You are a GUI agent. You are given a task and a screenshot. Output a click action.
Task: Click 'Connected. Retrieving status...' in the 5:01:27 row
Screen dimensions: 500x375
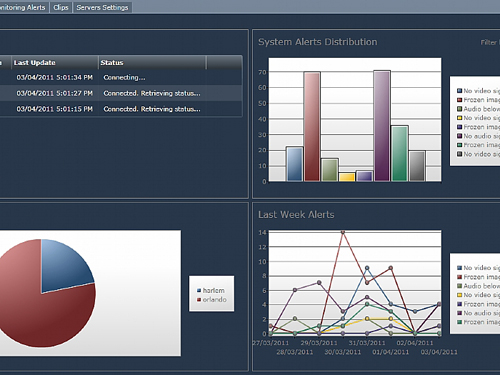click(x=152, y=93)
